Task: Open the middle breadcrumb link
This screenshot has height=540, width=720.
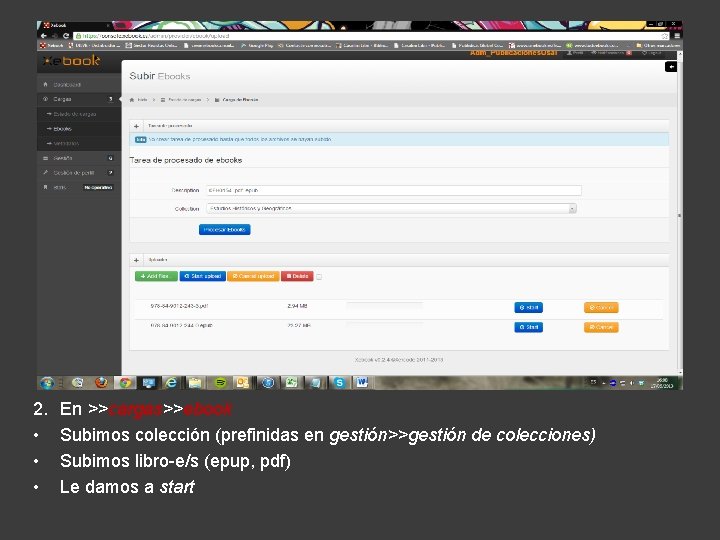Action: (185, 100)
